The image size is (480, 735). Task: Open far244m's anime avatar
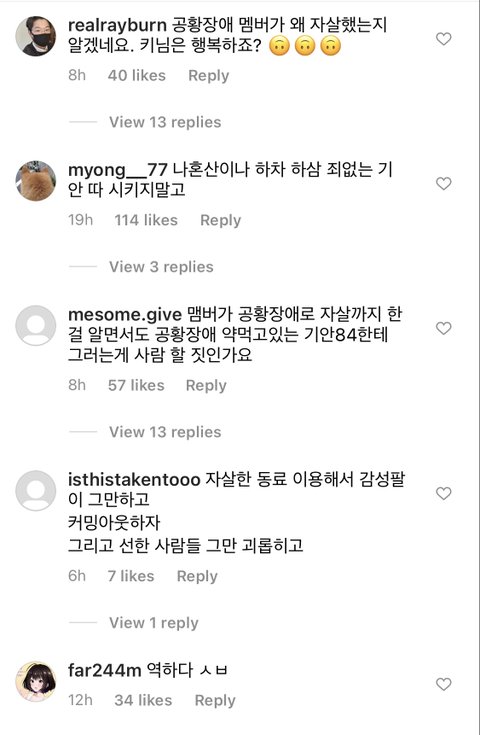pyautogui.click(x=36, y=682)
